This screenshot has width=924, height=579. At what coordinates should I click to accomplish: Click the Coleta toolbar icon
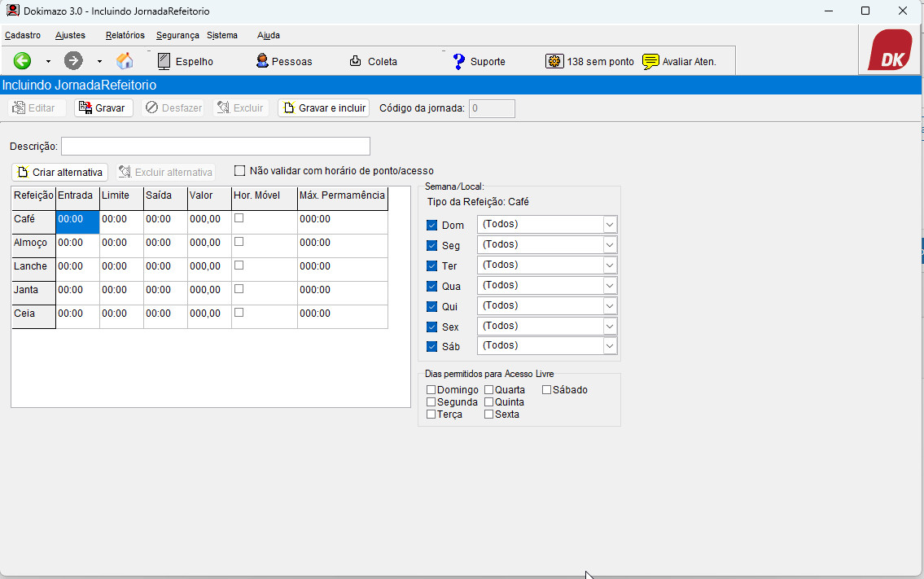[x=373, y=61]
